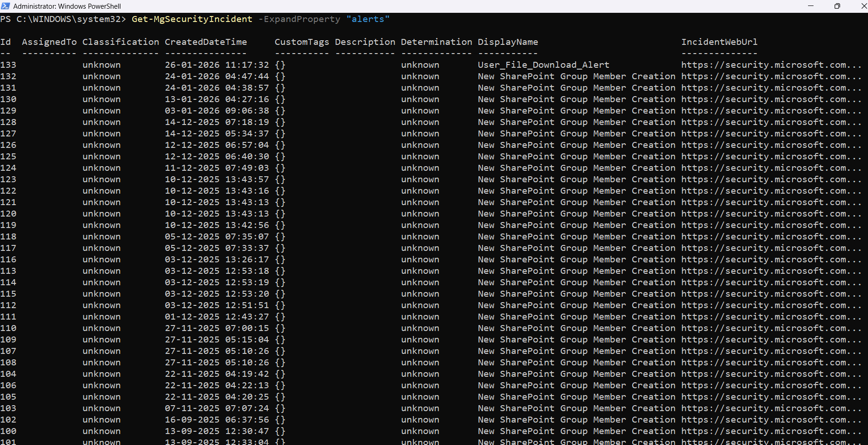Click the 26-01-2026 11:17:32 timestamp
This screenshot has height=445, width=868.
[x=217, y=65]
